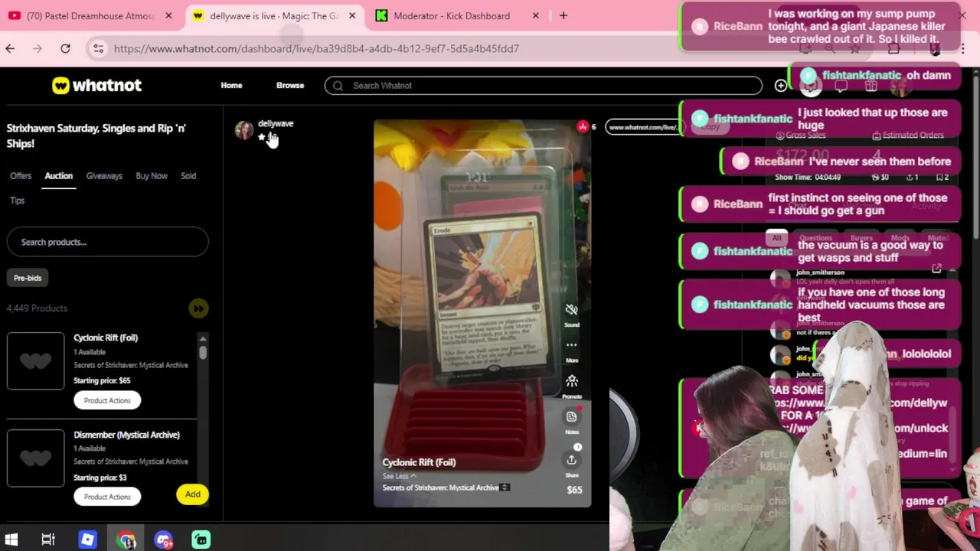Screen dimensions: 980x551
Task: Click Add for Dismember (Mystical Archive)
Action: click(x=192, y=494)
